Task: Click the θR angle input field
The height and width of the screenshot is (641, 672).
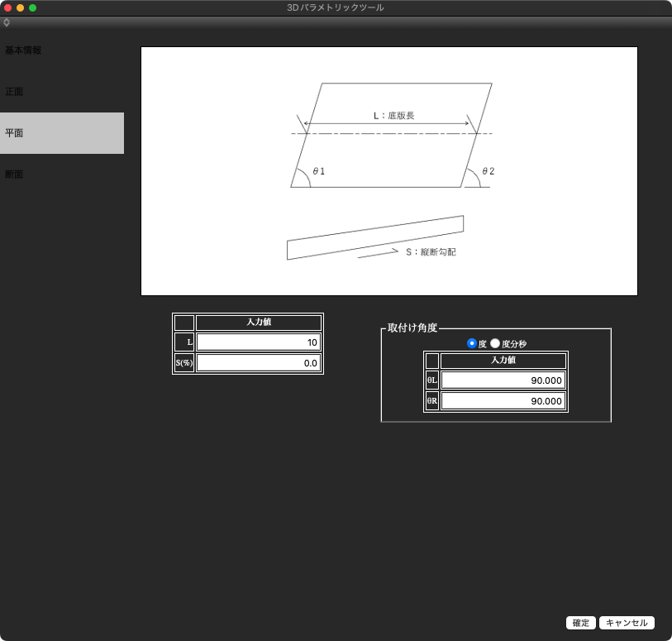Action: (503, 401)
